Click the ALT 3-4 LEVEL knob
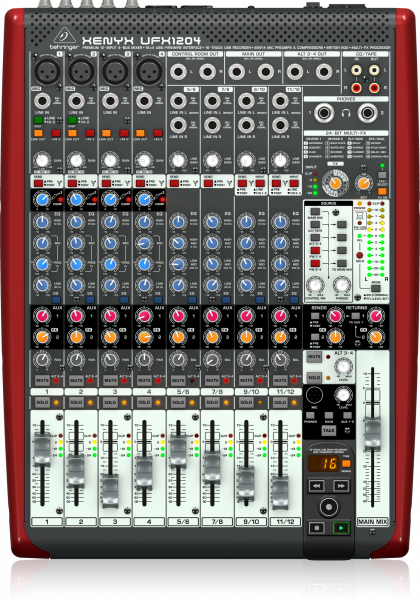This screenshot has width=420, height=600. click(x=343, y=367)
